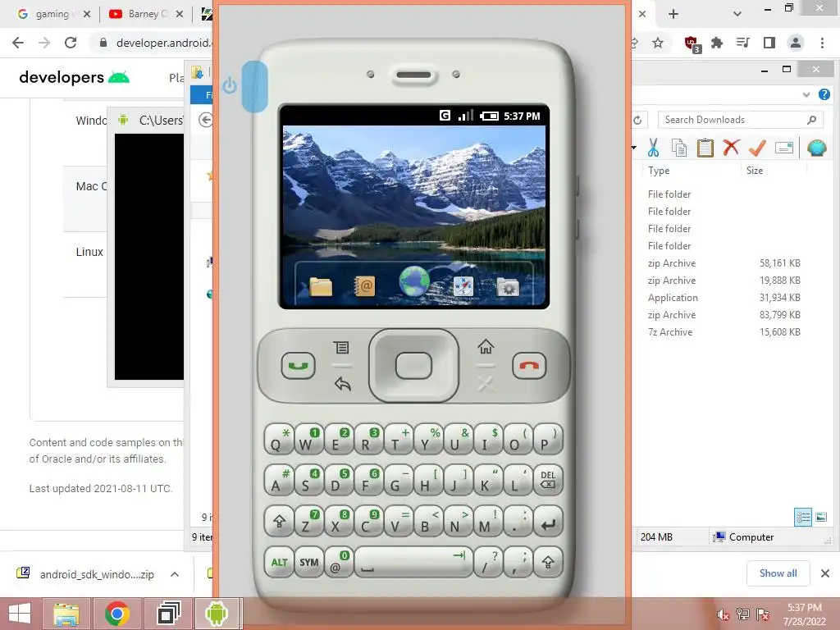Reload the Chrome page
The height and width of the screenshot is (630, 840).
(x=71, y=43)
